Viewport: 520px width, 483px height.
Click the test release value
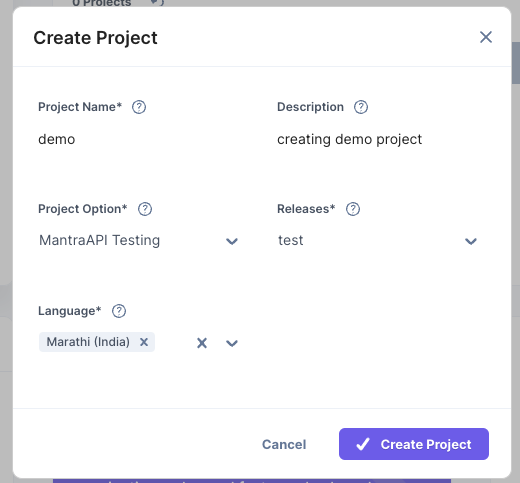[291, 241]
